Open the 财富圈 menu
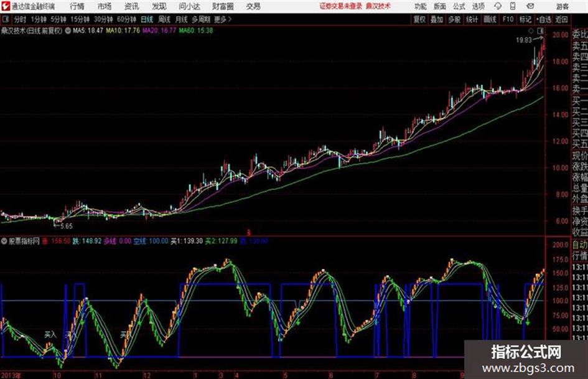The height and width of the screenshot is (379, 588). coord(223,6)
